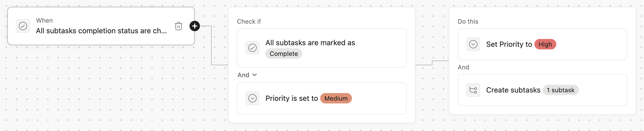
Task: Click the High priority color tag
Action: tap(545, 44)
